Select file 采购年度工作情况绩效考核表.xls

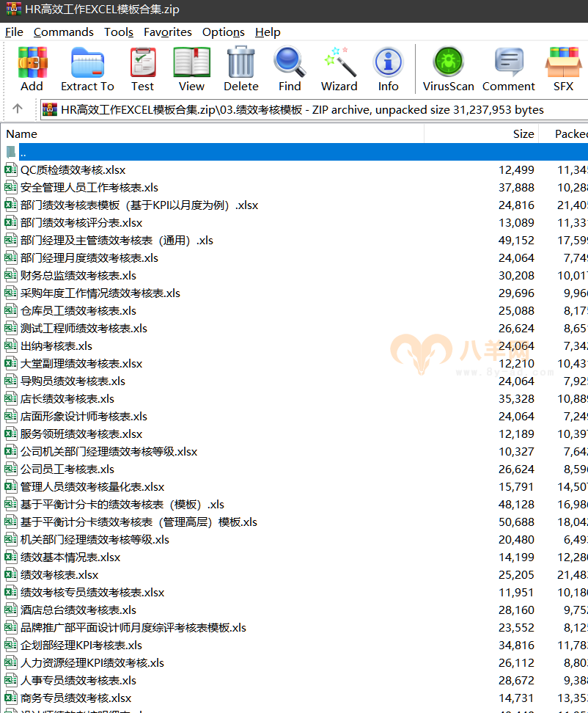[100, 293]
